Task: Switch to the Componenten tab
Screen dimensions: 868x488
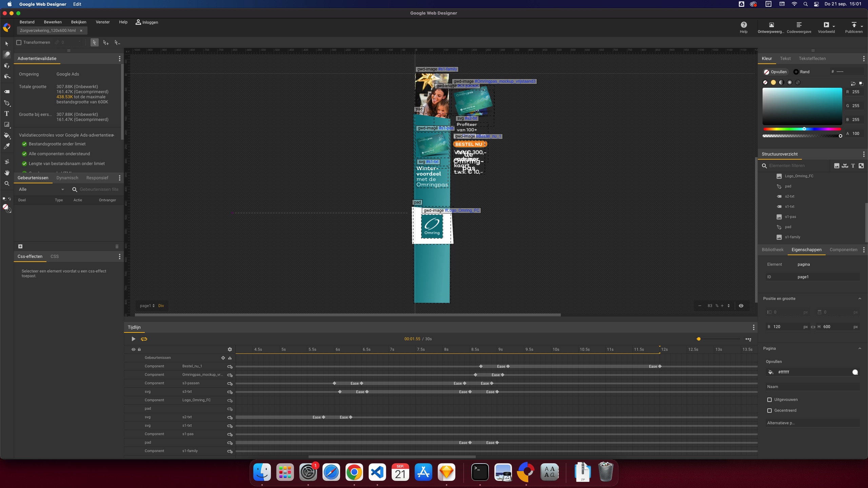Action: [843, 250]
